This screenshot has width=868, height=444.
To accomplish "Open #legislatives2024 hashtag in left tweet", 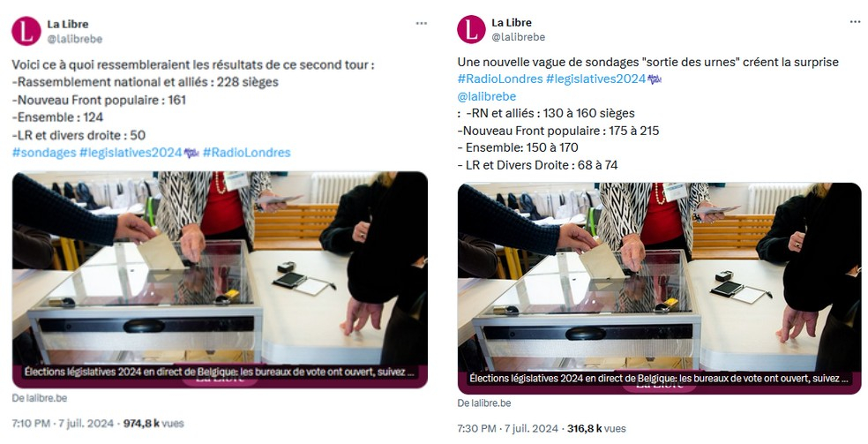I will pyautogui.click(x=131, y=152).
